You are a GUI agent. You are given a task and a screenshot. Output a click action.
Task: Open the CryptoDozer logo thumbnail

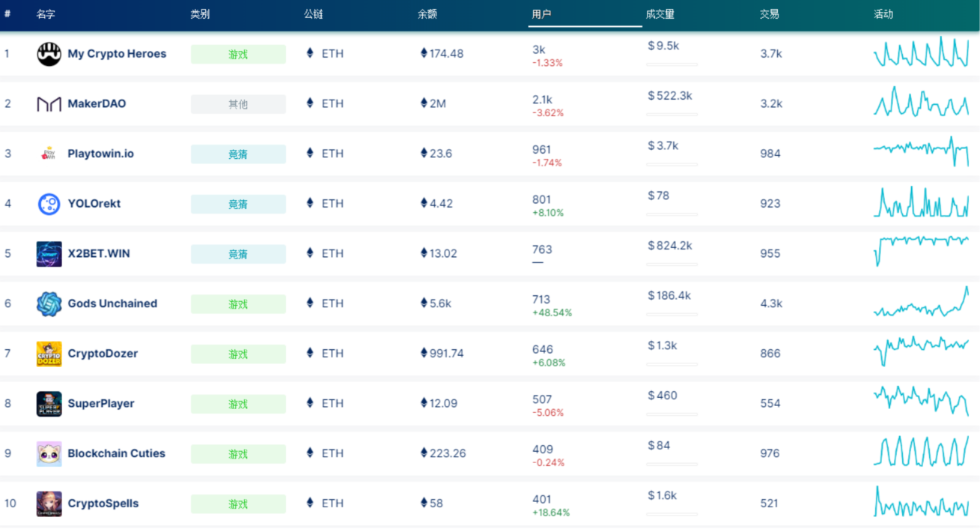(49, 354)
